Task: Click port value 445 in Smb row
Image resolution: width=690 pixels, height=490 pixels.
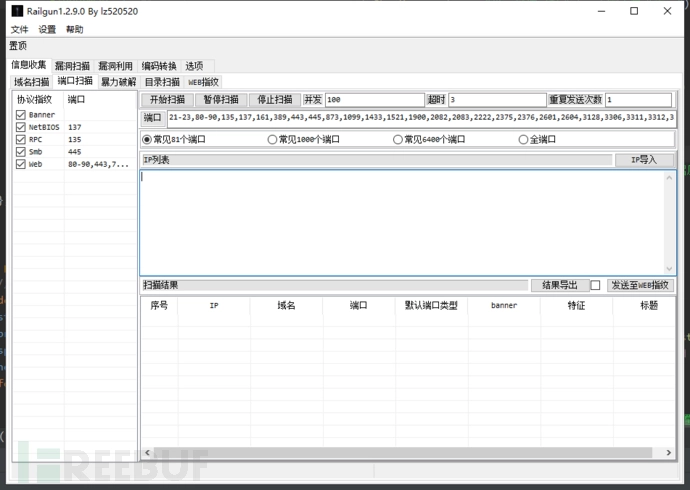Action: (74, 152)
